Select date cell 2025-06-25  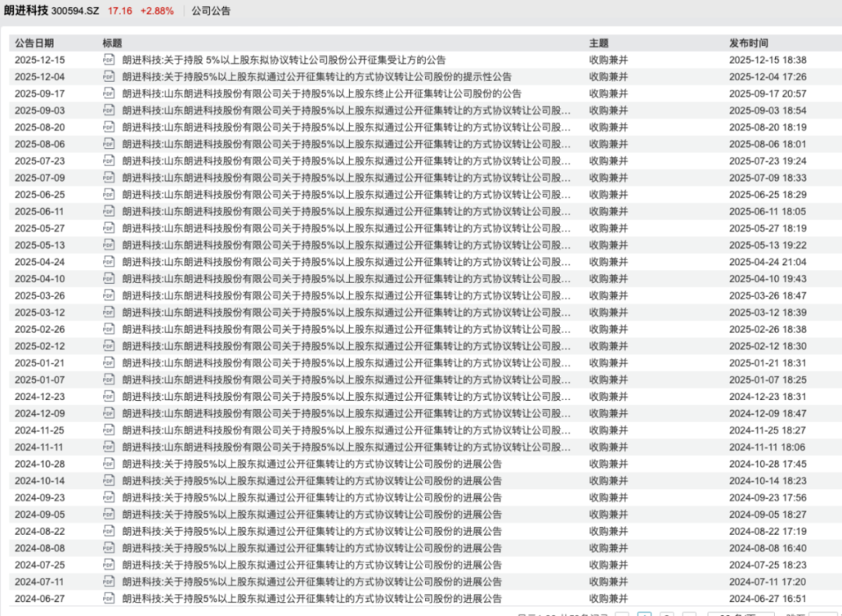(x=40, y=194)
